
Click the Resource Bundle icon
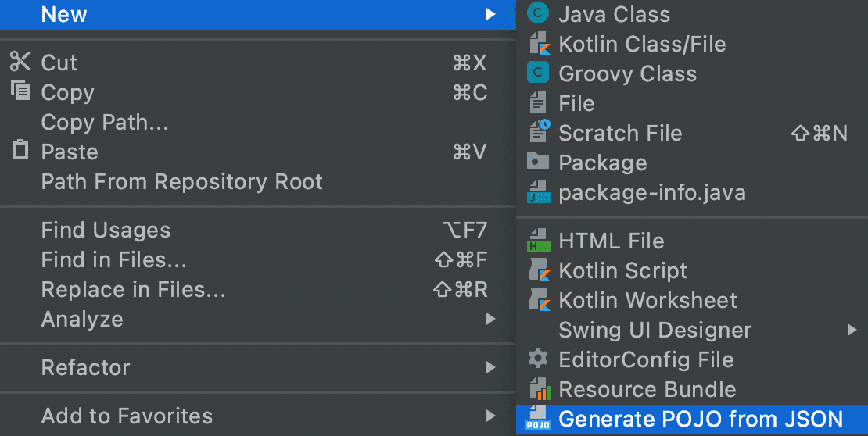pyautogui.click(x=539, y=389)
